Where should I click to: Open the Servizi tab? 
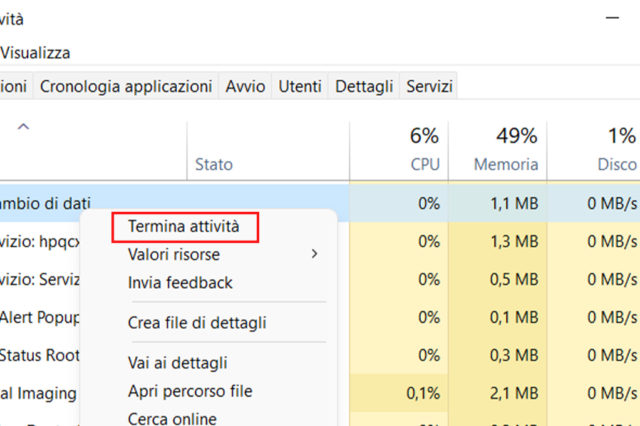[x=430, y=86]
